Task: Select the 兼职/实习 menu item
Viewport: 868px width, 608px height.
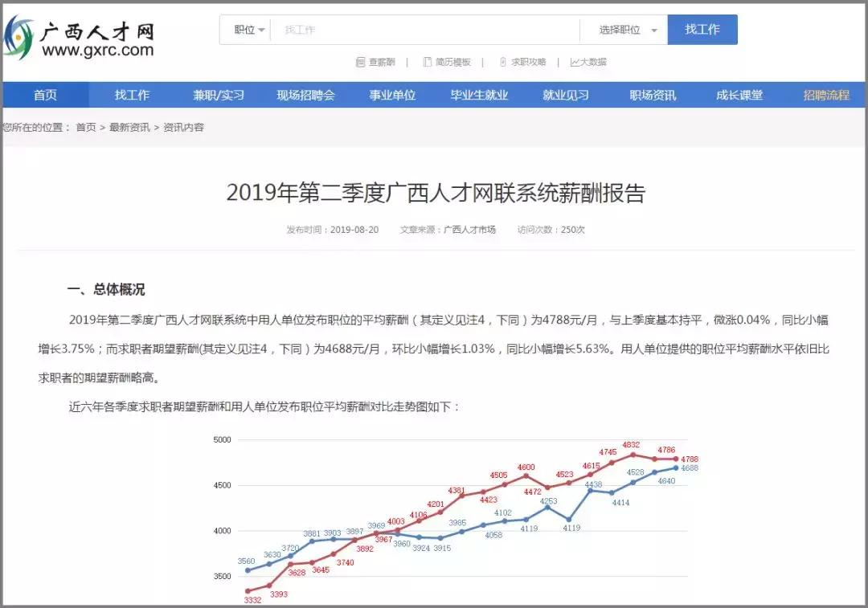Action: coord(219,94)
